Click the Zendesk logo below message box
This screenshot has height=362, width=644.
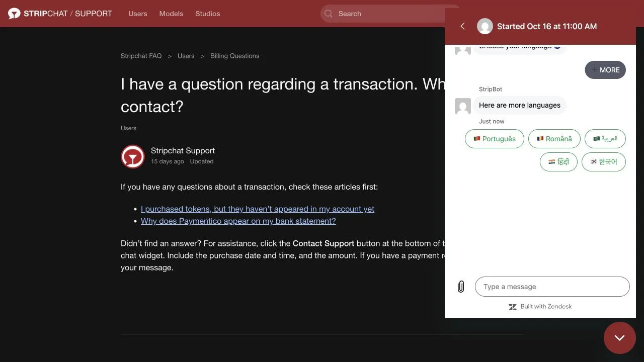(x=513, y=307)
